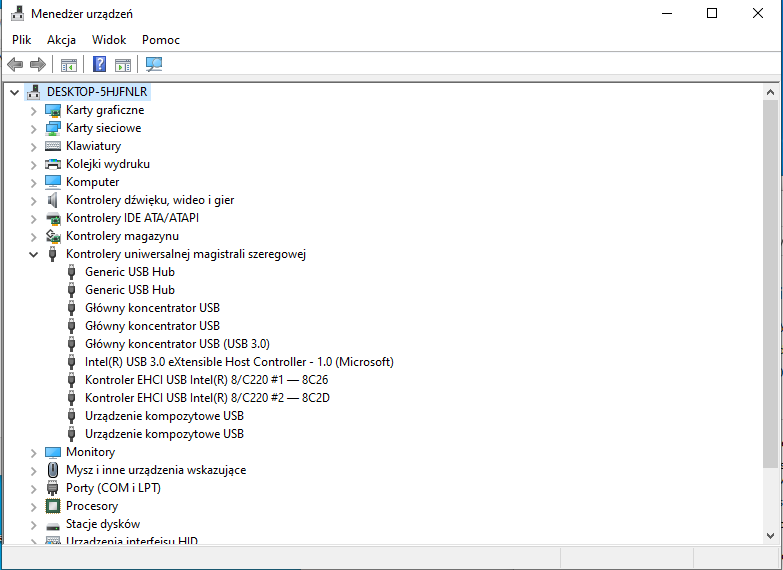Click the DESKTOP-5HJFNLR computer icon
Image resolution: width=783 pixels, height=570 pixels.
pos(34,92)
